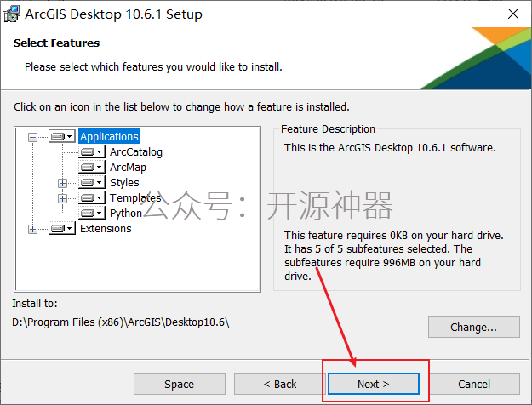Collapse the Applications tree node
The width and height of the screenshot is (532, 405).
32,137
